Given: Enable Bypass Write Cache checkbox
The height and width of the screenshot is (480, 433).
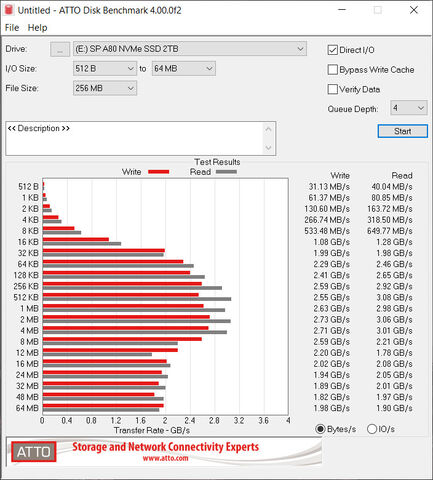Looking at the screenshot, I should coord(333,70).
